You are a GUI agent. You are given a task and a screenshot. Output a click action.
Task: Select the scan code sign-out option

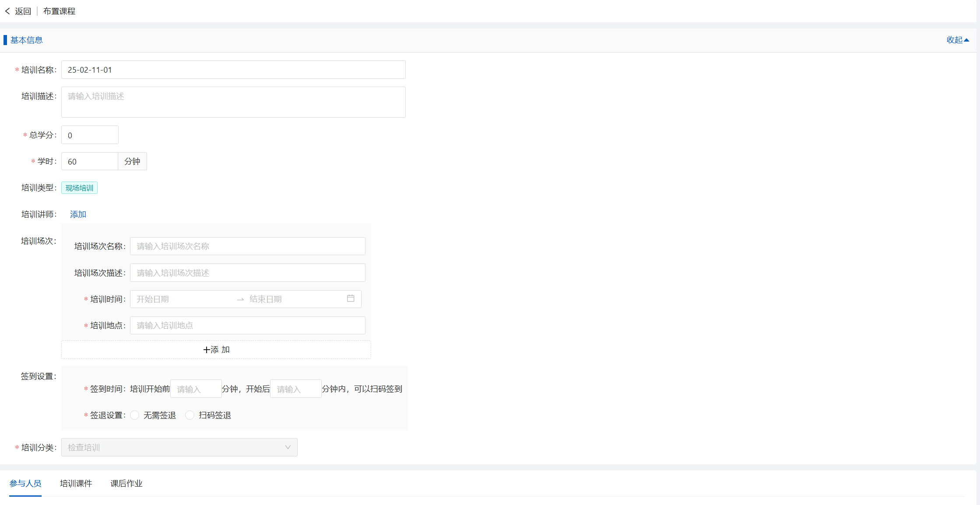[x=190, y=415]
